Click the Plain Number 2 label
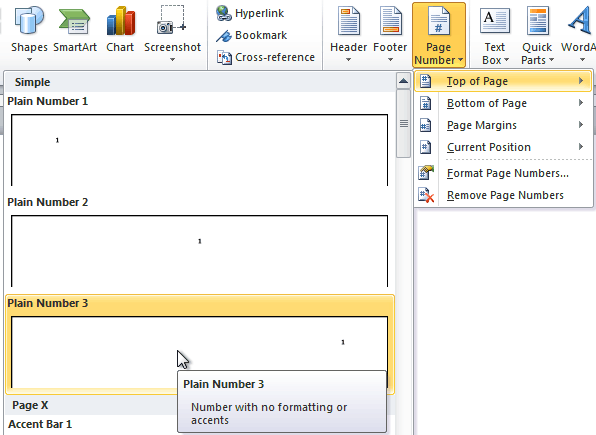The height and width of the screenshot is (435, 596). [x=48, y=202]
